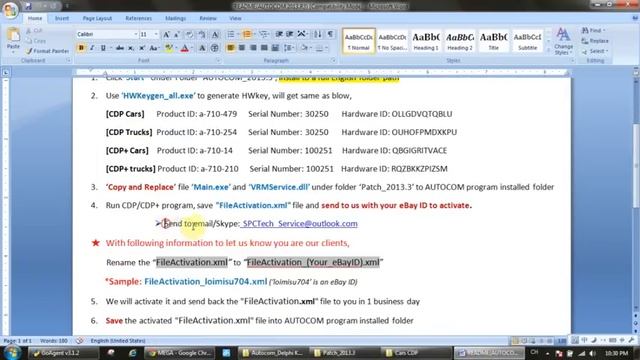Image resolution: width=640 pixels, height=360 pixels.
Task: Switch to the Insert tab
Action: 62,18
